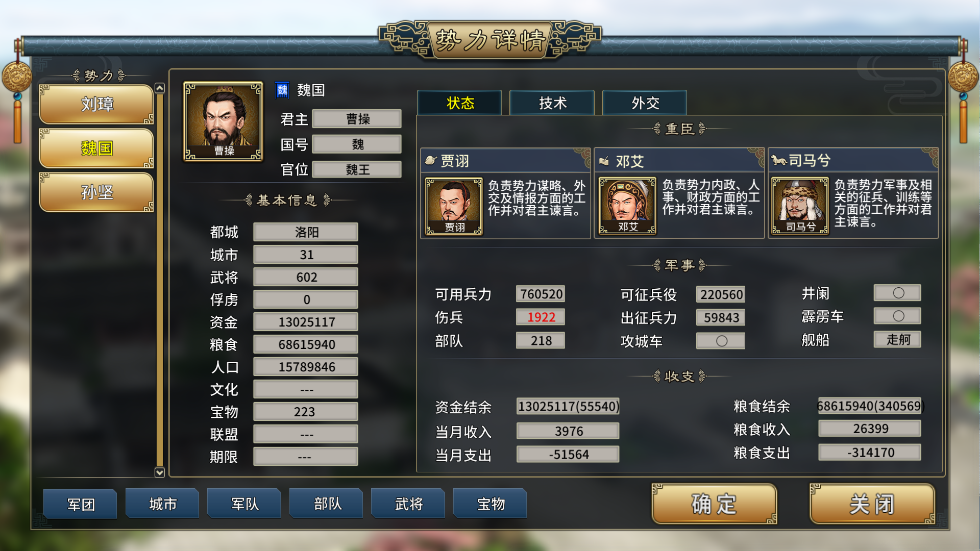Switch to the 外交 tab
Screen dimensions: 980x551
645,103
